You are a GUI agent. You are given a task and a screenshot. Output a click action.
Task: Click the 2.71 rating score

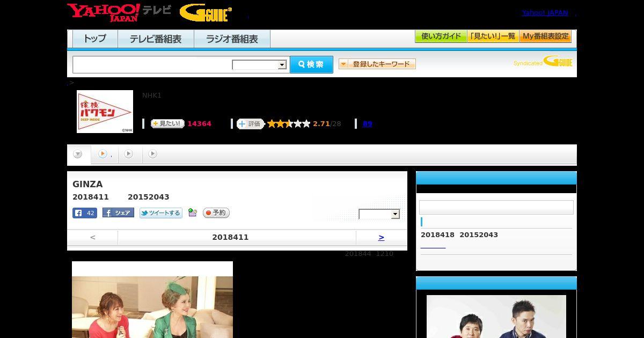(321, 124)
